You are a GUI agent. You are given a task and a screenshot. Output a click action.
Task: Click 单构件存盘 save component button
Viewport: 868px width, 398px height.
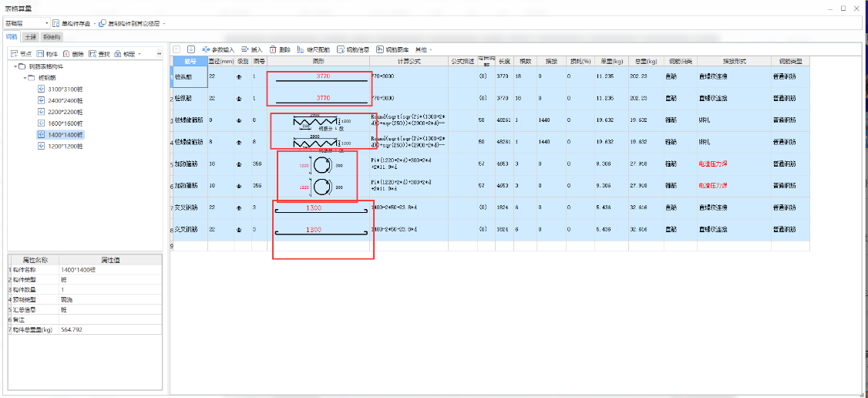73,23
